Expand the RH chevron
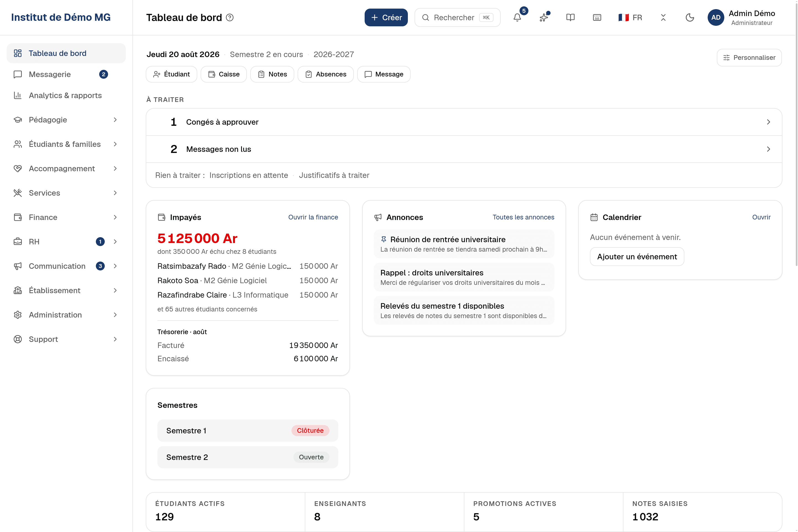 (x=115, y=242)
